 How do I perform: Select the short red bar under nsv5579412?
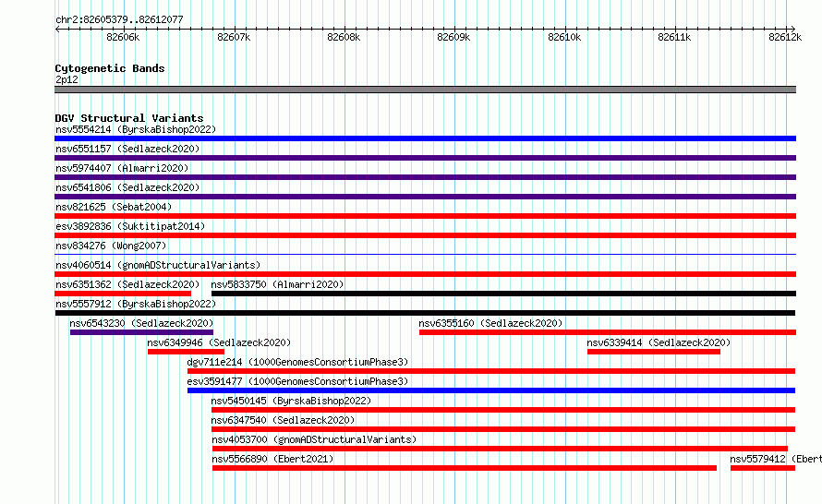click(x=763, y=468)
